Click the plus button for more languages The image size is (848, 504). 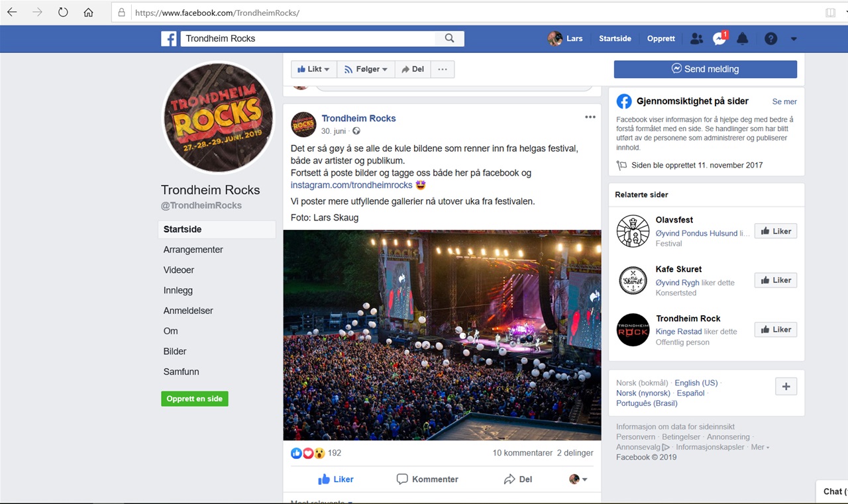(x=786, y=387)
